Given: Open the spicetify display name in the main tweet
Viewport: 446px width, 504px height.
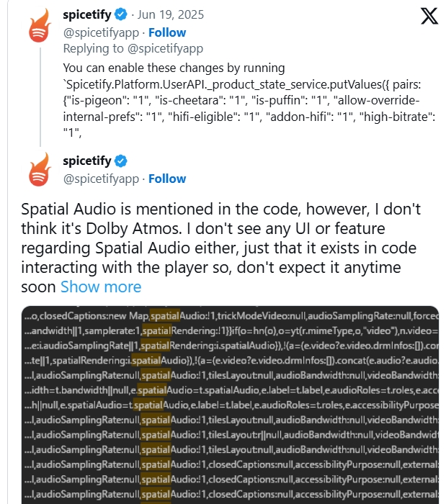Looking at the screenshot, I should click(x=86, y=161).
